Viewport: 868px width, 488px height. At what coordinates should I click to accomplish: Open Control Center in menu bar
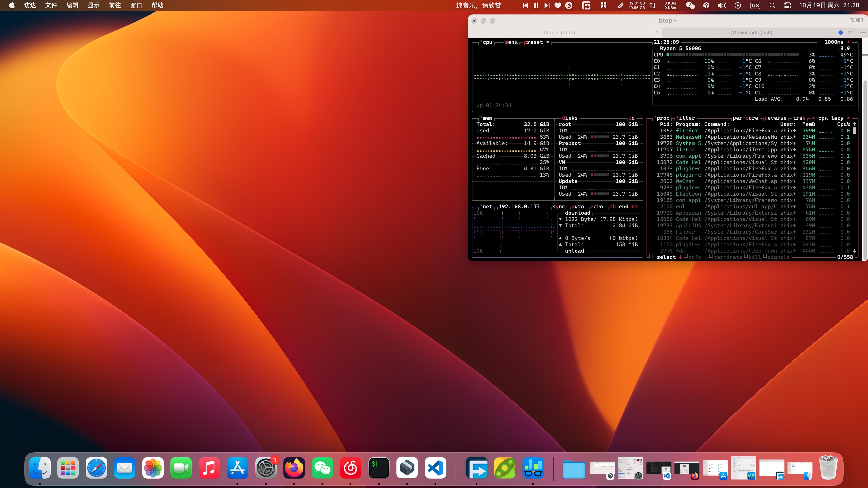point(788,5)
